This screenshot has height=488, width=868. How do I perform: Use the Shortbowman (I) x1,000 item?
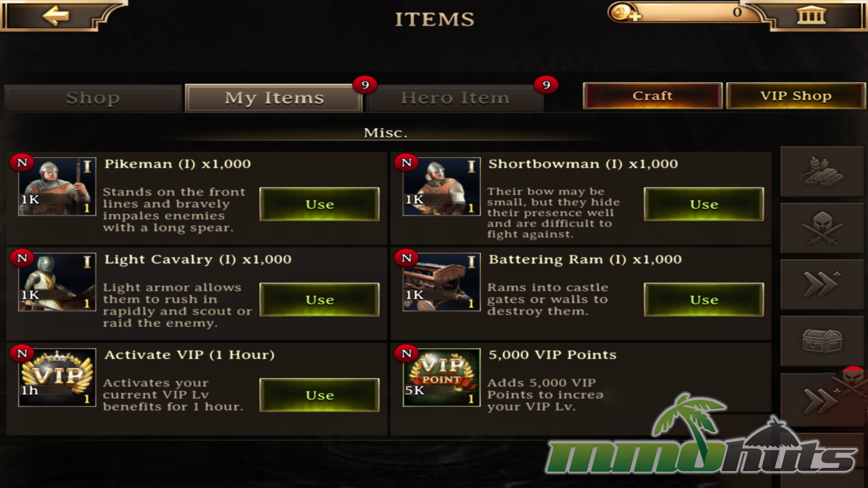point(704,204)
